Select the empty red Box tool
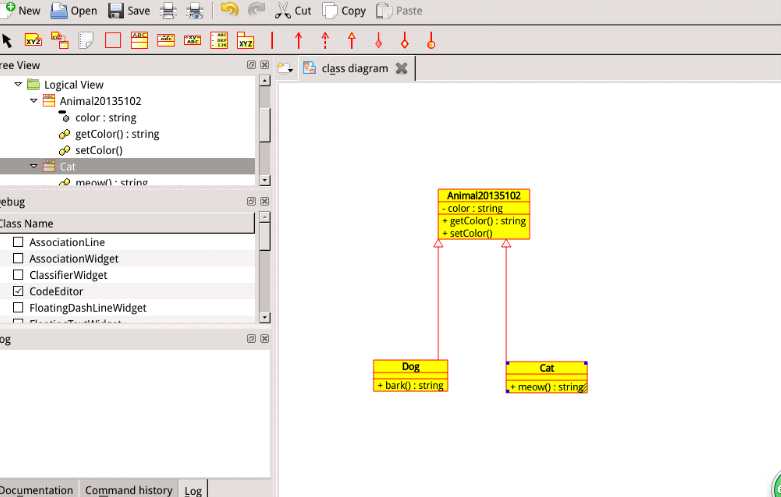Screen dimensions: 781x497 [x=113, y=40]
